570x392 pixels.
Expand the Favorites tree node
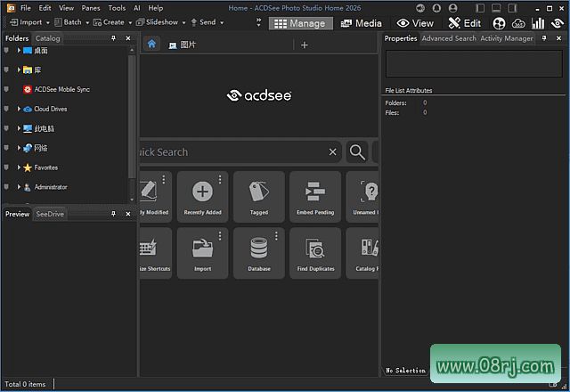tap(19, 167)
